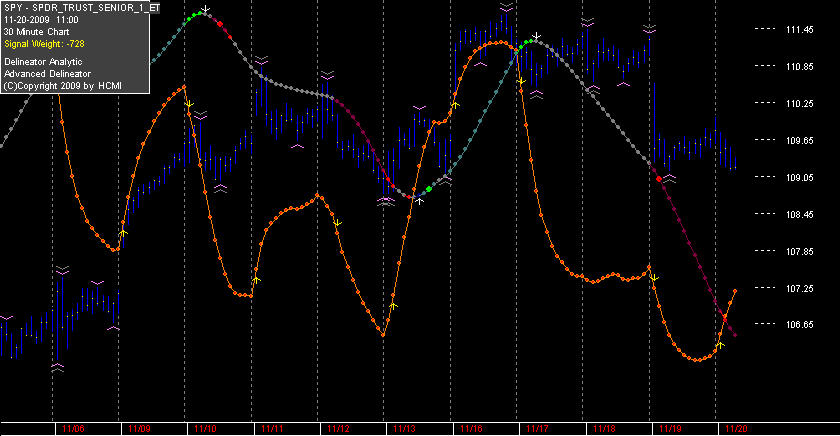Screen dimensions: 840x436
Task: Click the Advanced Delineator label
Action: coord(48,74)
